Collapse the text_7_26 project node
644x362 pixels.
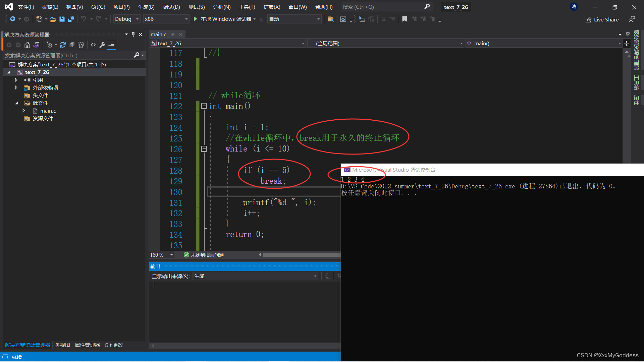click(9, 72)
